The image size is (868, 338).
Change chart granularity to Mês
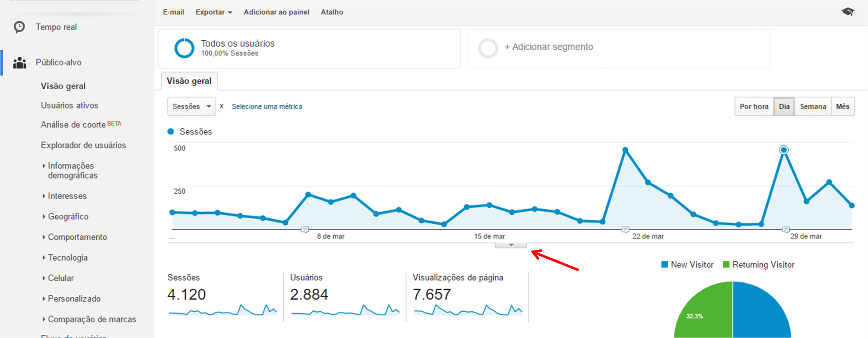click(x=843, y=106)
